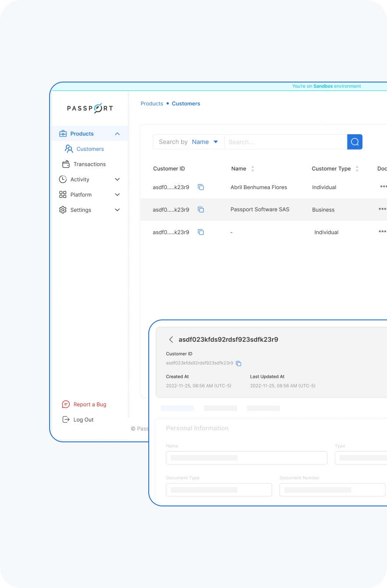
Task: Open Products section in sidebar
Action: 90,133
